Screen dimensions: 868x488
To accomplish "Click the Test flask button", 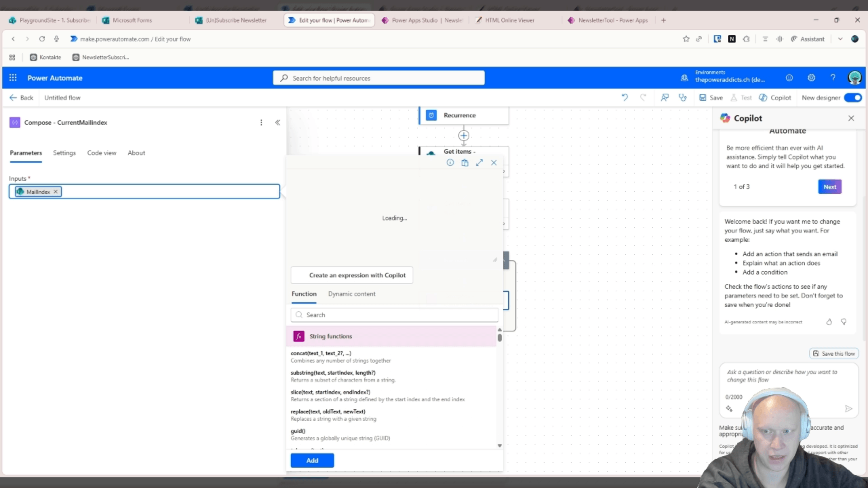I will [x=741, y=98].
